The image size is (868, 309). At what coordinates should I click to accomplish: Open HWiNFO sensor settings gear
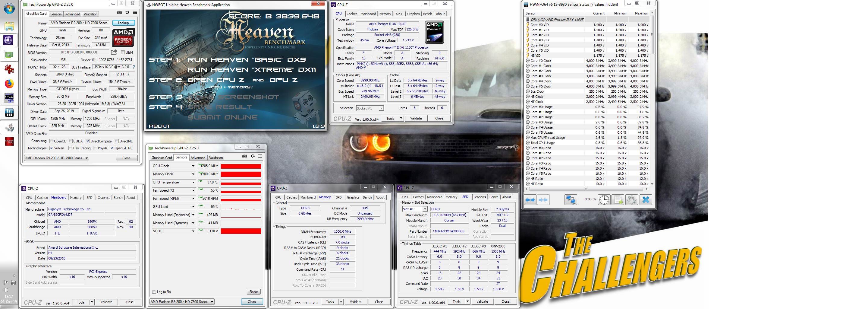631,200
